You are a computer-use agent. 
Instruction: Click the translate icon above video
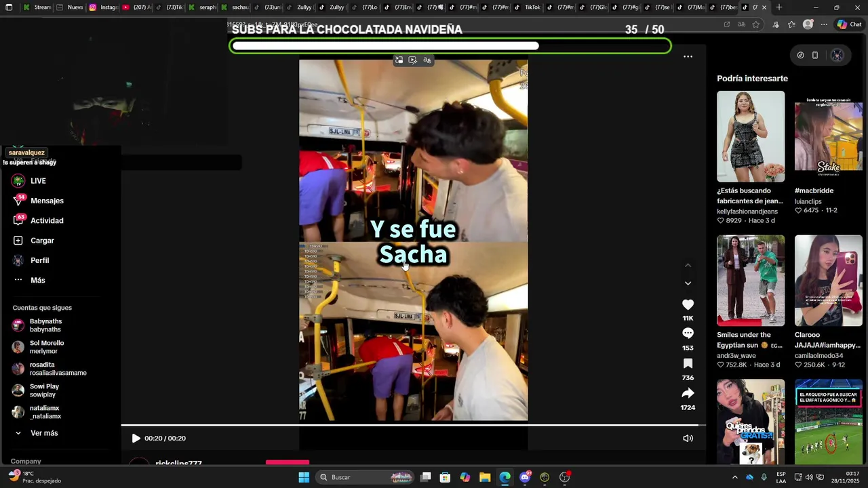[427, 60]
